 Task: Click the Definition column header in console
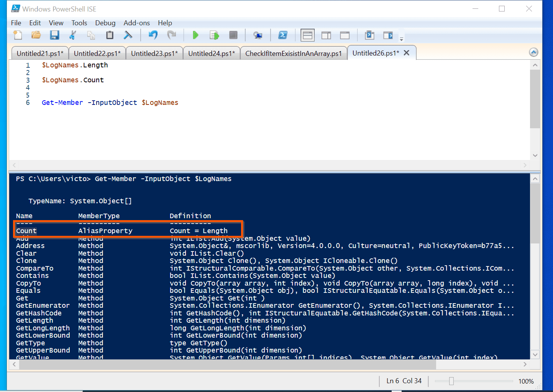tap(190, 216)
